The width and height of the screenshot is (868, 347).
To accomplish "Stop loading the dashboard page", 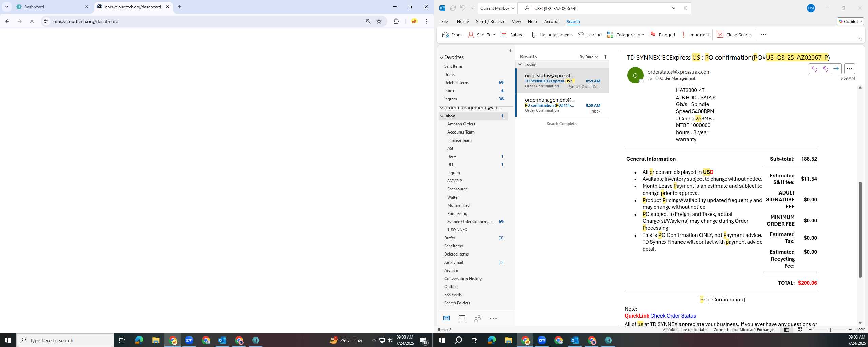I will coord(32,21).
